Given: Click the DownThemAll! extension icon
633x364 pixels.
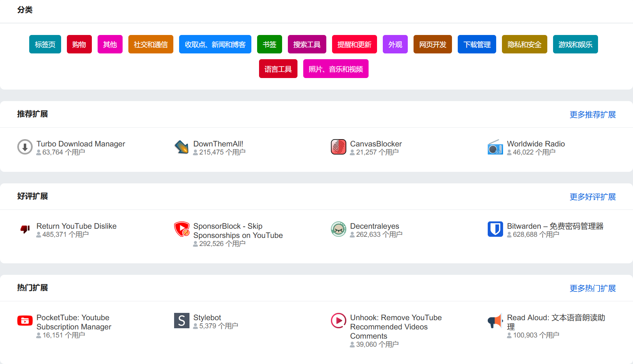Looking at the screenshot, I should [x=181, y=147].
